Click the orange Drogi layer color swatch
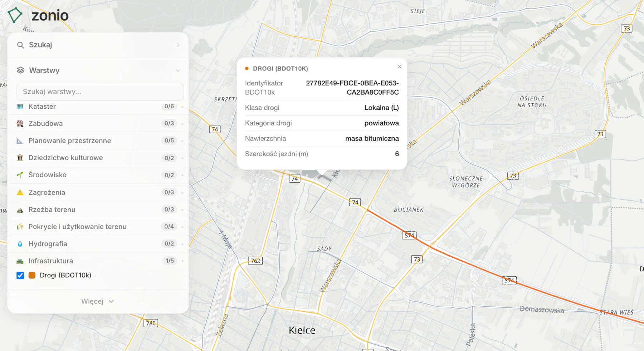Viewport: 644px width, 351px height. (32, 275)
